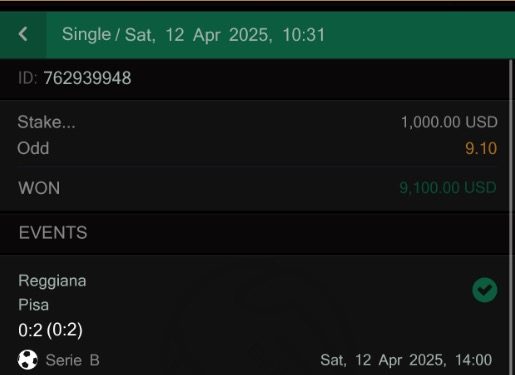Select the EVENTS section header
Image resolution: width=515 pixels, height=375 pixels.
coord(53,233)
